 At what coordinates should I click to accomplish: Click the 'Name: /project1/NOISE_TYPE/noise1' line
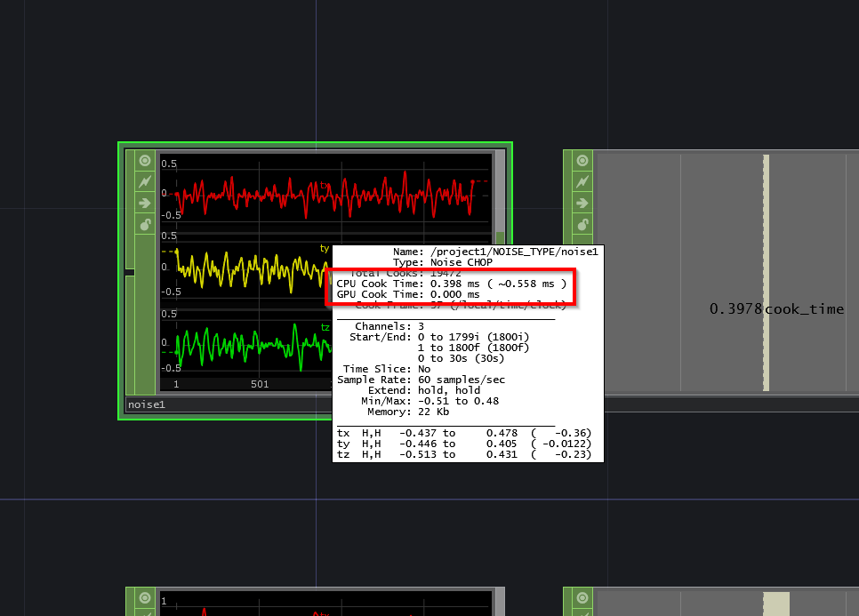495,252
